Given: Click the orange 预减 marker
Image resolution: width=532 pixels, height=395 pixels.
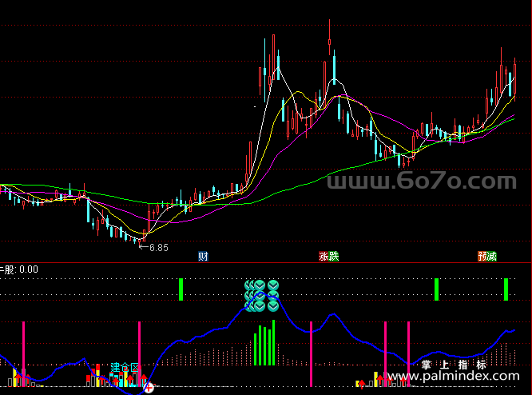Looking at the screenshot, I should 487,256.
